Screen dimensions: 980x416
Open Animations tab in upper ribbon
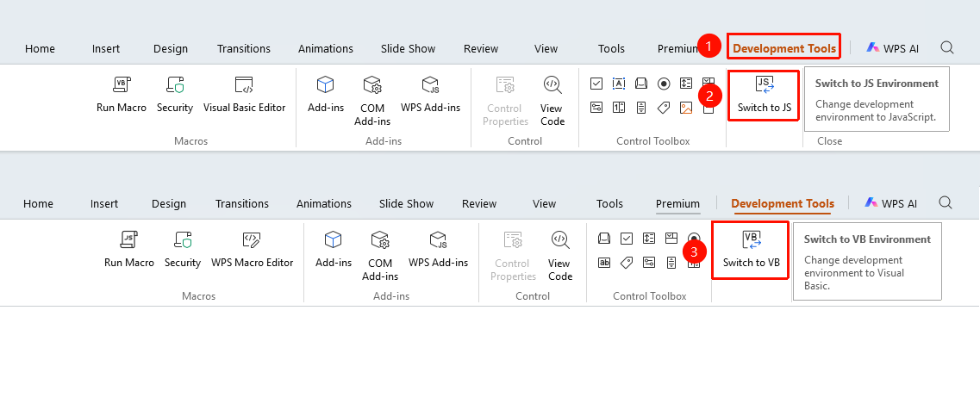click(x=326, y=48)
